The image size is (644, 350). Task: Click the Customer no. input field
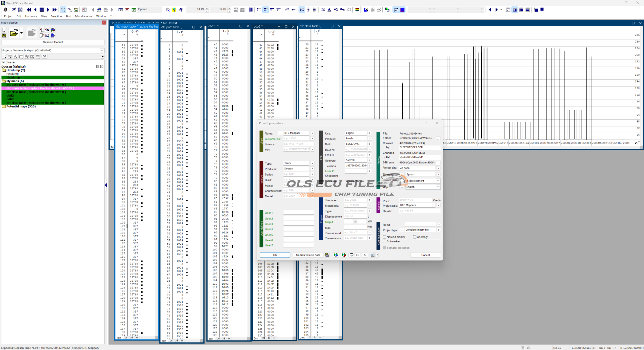296,139
